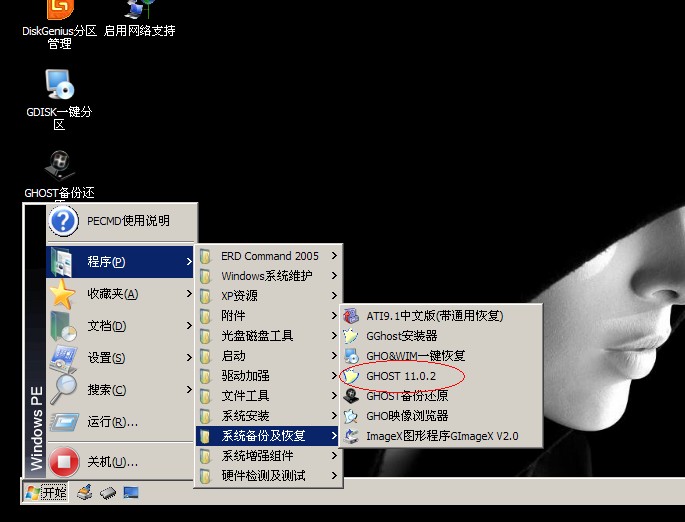685x522 pixels.
Task: Open GDISK一键分区 desktop icon
Action: 59,100
